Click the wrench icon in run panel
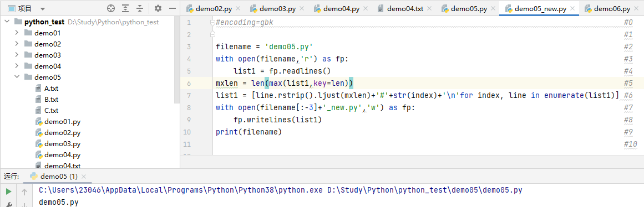This screenshot has width=644, height=207. point(9,204)
